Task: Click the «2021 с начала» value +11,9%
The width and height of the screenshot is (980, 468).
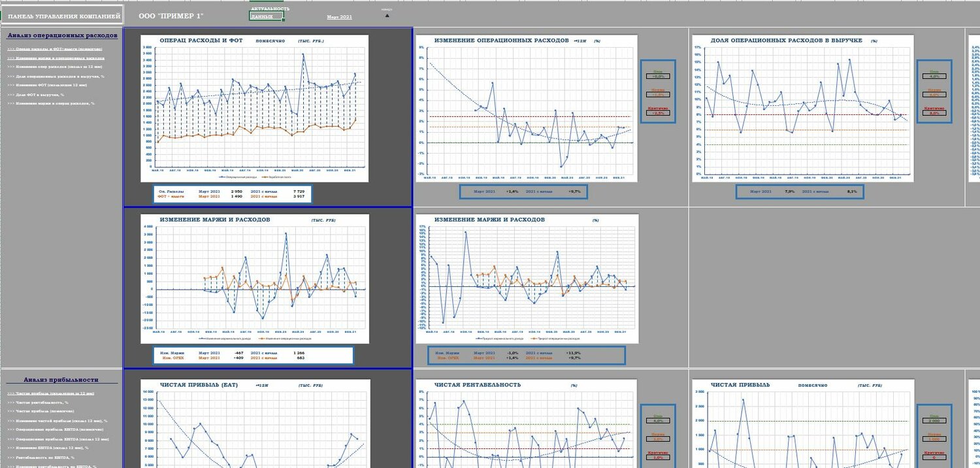Action: coord(574,353)
